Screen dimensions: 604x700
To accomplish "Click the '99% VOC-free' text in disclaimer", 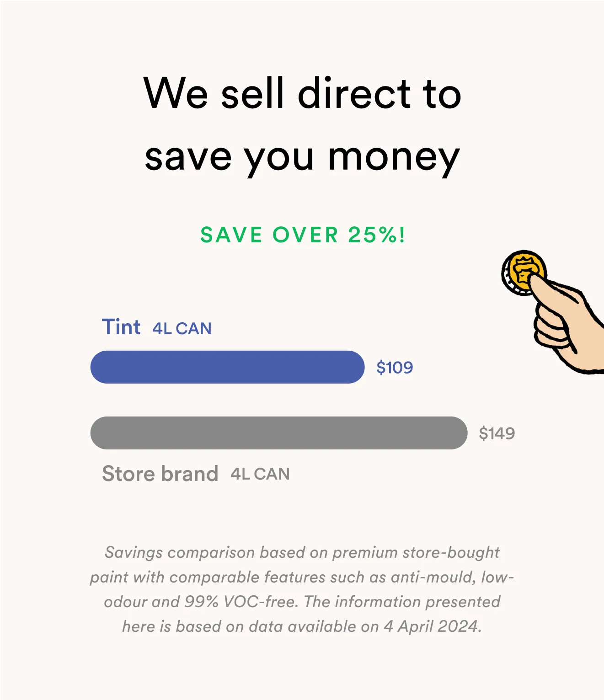I will point(241,602).
